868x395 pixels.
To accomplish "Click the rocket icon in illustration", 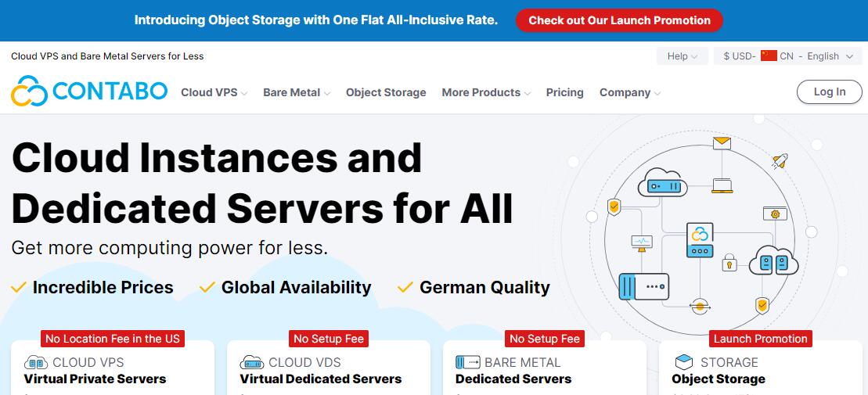I will coord(780,161).
